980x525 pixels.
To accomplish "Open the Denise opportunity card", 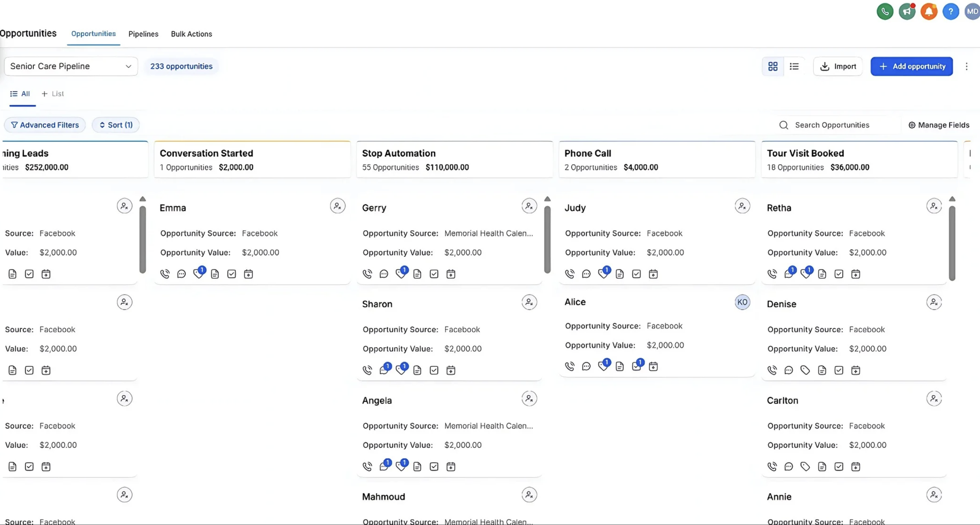I will coord(854,335).
